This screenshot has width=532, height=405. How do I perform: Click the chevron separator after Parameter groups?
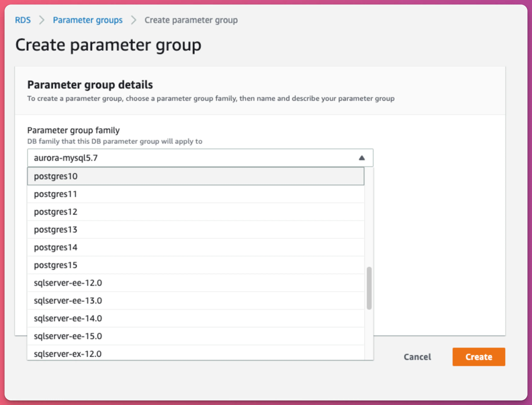tap(134, 20)
